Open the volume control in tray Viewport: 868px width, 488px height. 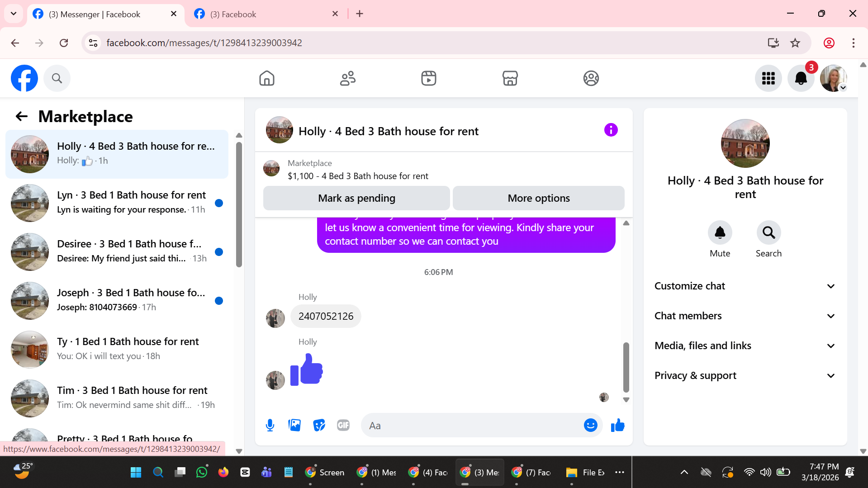pyautogui.click(x=765, y=472)
